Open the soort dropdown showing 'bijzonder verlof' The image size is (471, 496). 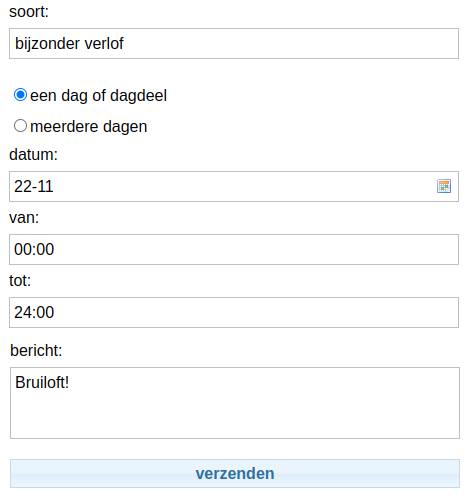[234, 43]
